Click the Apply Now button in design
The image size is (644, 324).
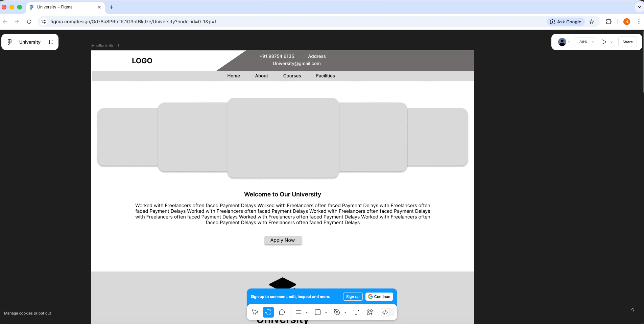(283, 240)
